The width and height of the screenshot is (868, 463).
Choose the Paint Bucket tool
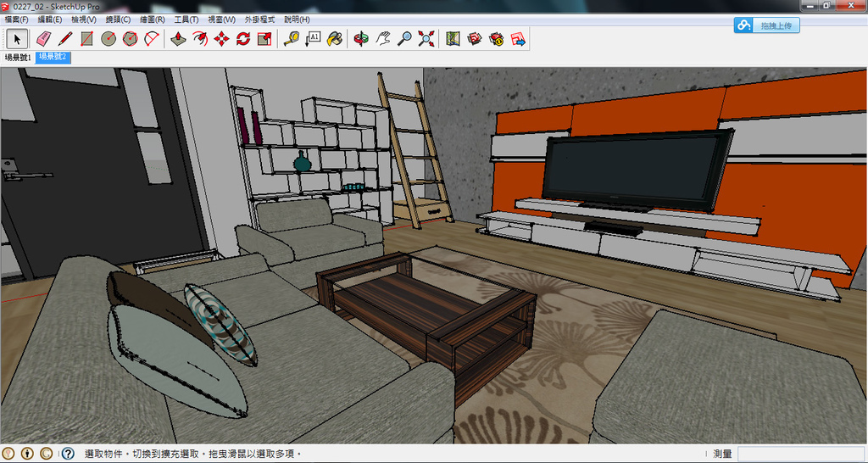[334, 39]
